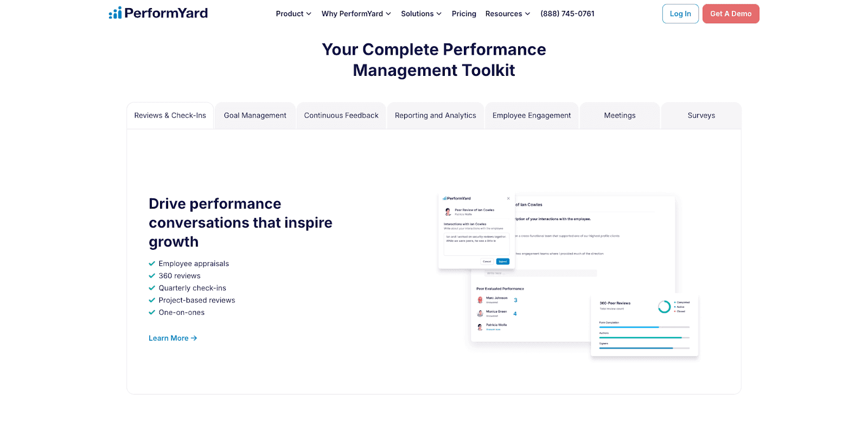Click the 'One-on-ones' list text
The image size is (868, 427).
(182, 313)
